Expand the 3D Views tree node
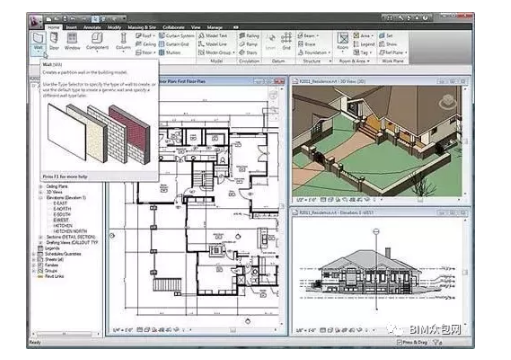Screen dimensions: 511x360 tap(41, 192)
